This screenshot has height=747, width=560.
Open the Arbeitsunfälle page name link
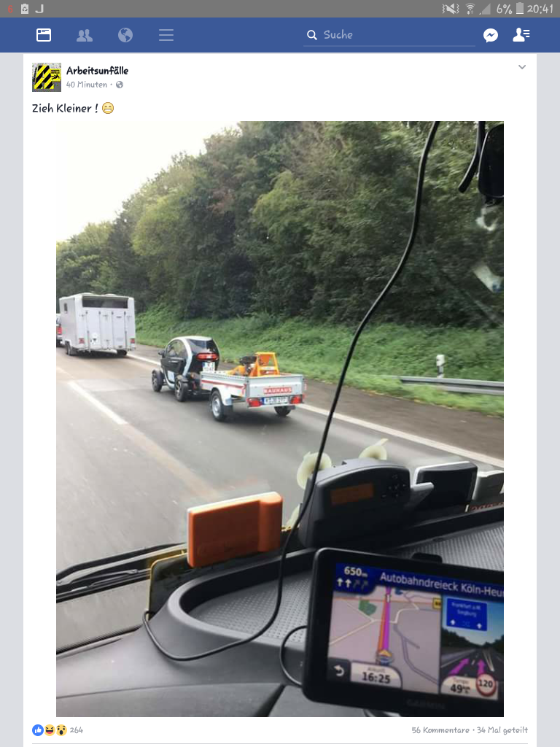coord(97,71)
